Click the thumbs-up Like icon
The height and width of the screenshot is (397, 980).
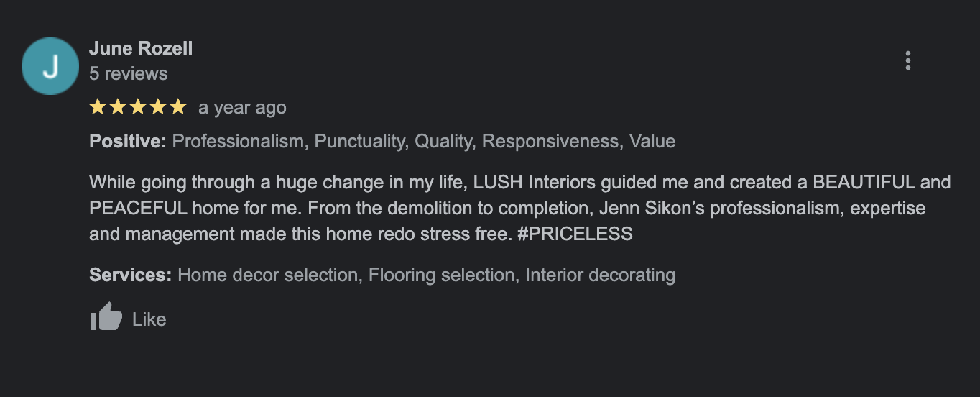point(106,317)
